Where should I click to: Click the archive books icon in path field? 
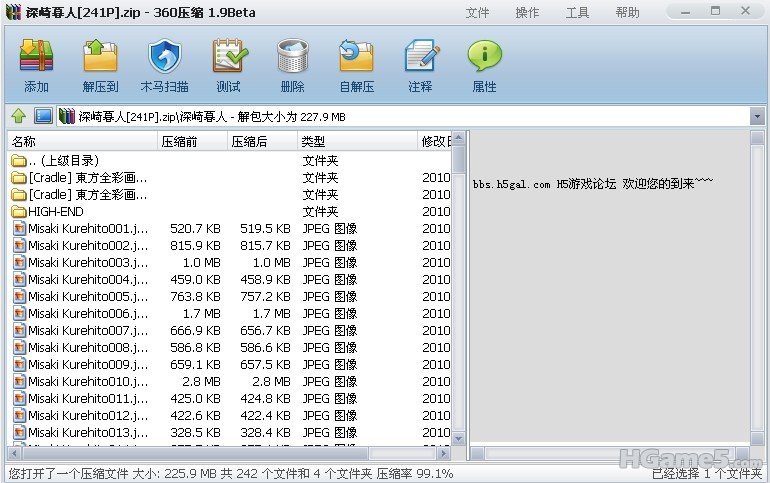(x=66, y=116)
